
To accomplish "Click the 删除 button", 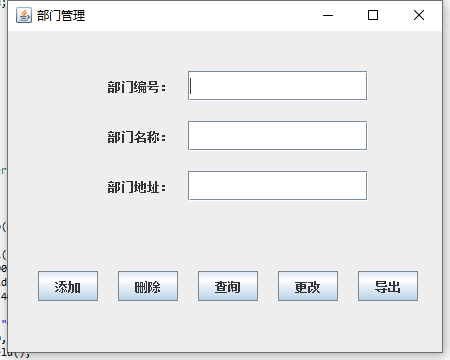I will coord(148,286).
